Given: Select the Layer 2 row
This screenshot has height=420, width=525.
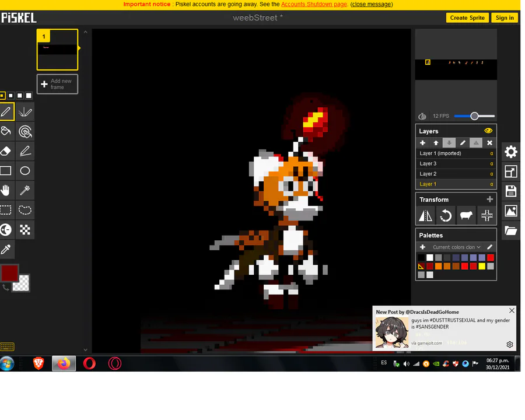Looking at the screenshot, I should [x=456, y=174].
